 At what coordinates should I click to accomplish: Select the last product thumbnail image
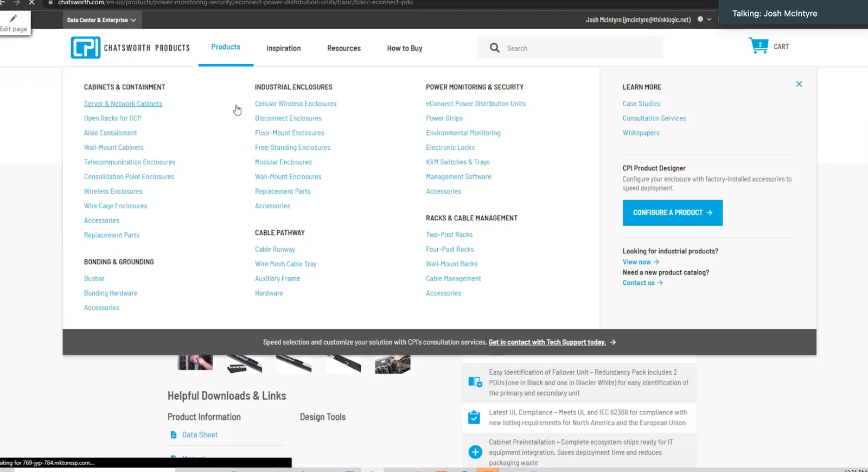click(393, 364)
